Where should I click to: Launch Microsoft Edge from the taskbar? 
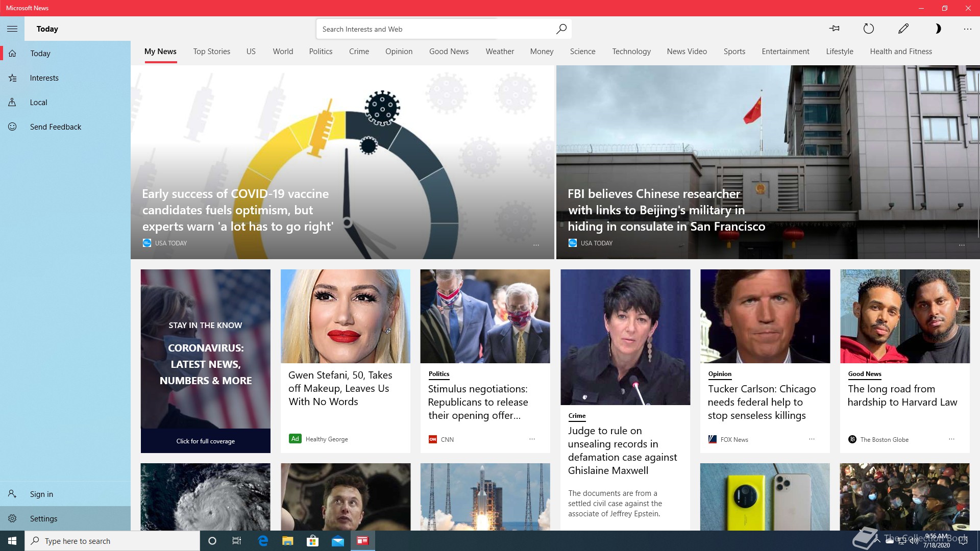click(263, 541)
